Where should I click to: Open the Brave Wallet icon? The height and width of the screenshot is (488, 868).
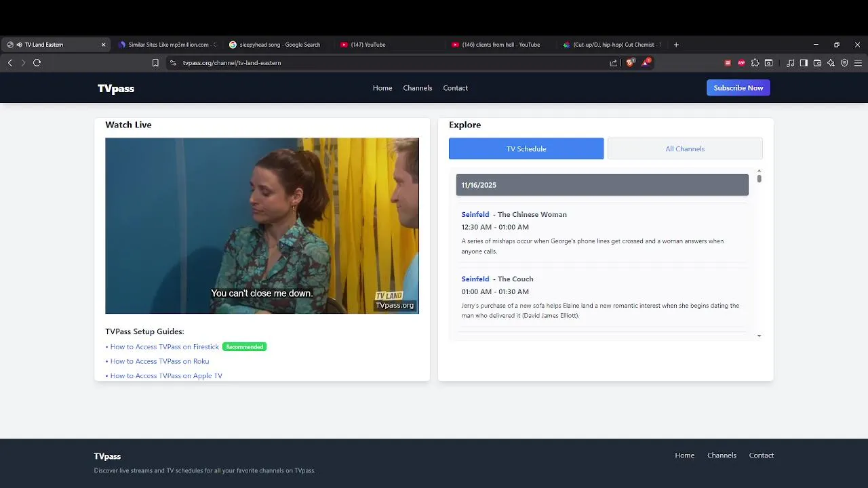(x=817, y=62)
